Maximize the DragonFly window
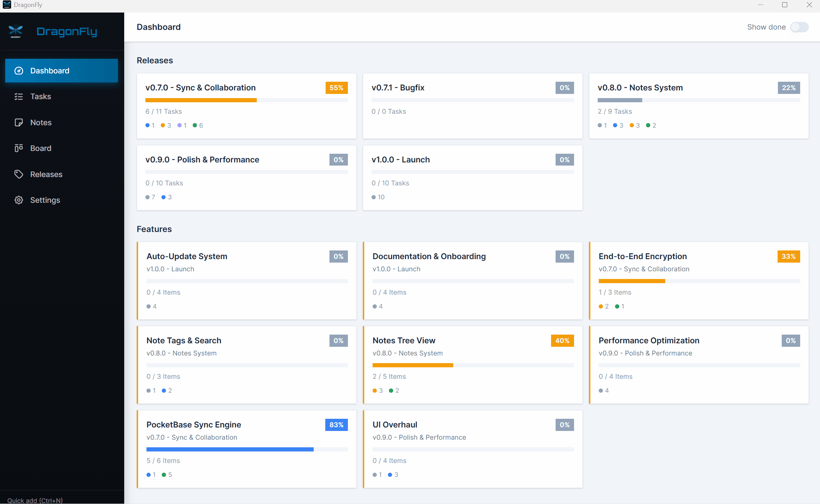Image resolution: width=820 pixels, height=504 pixels. click(785, 5)
